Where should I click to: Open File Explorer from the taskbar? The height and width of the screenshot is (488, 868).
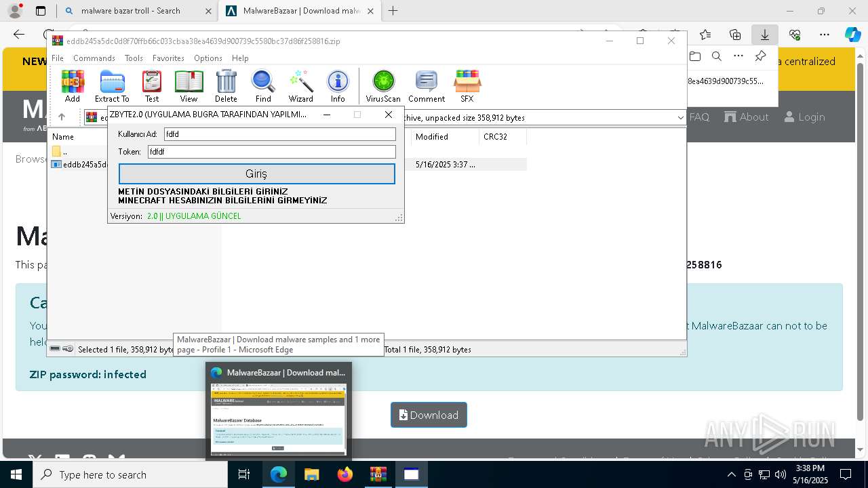click(311, 474)
